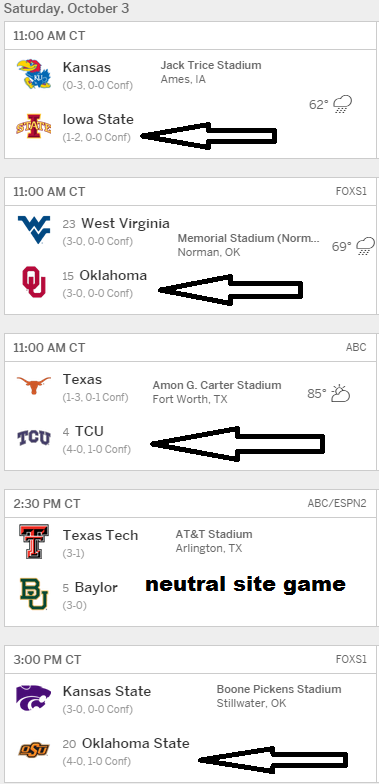Click the Kansas State Wildcats logo
The image size is (379, 784).
click(x=34, y=698)
